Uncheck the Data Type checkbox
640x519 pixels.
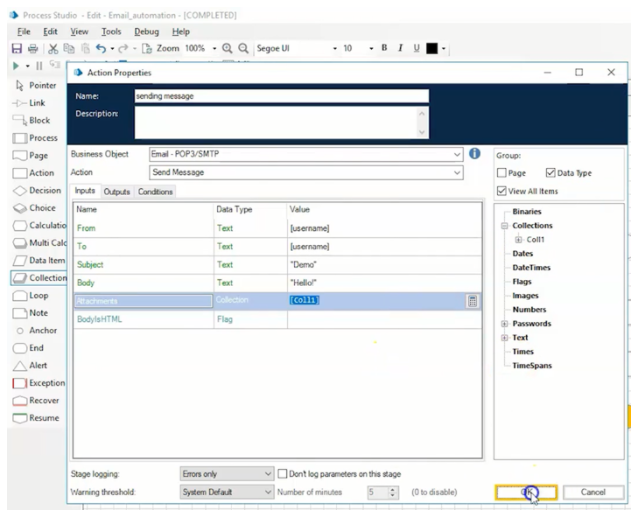point(552,173)
